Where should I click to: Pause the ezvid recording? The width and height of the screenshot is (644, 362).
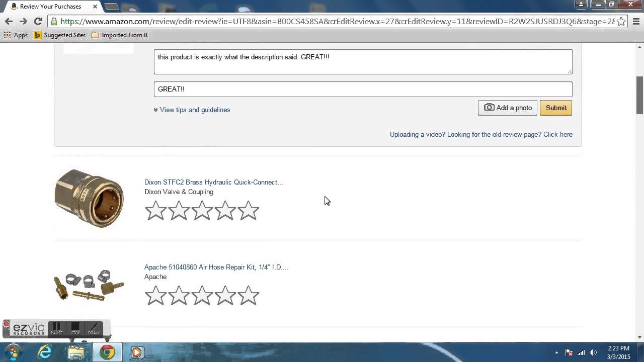(57, 329)
